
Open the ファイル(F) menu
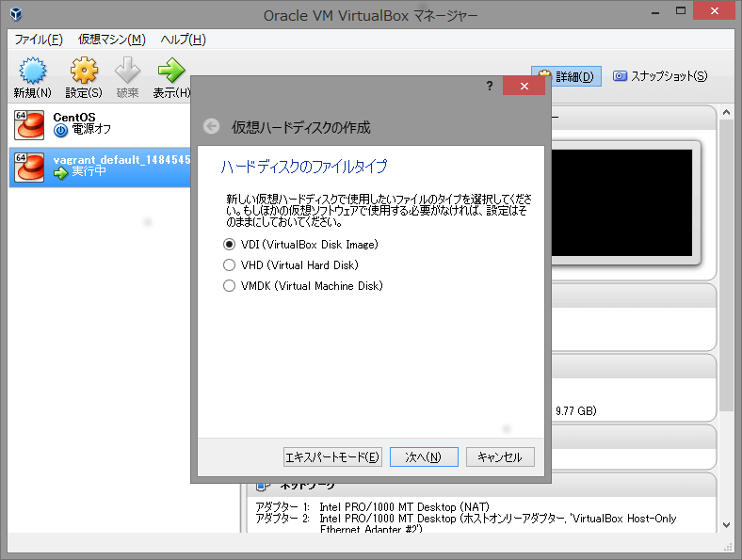click(39, 40)
